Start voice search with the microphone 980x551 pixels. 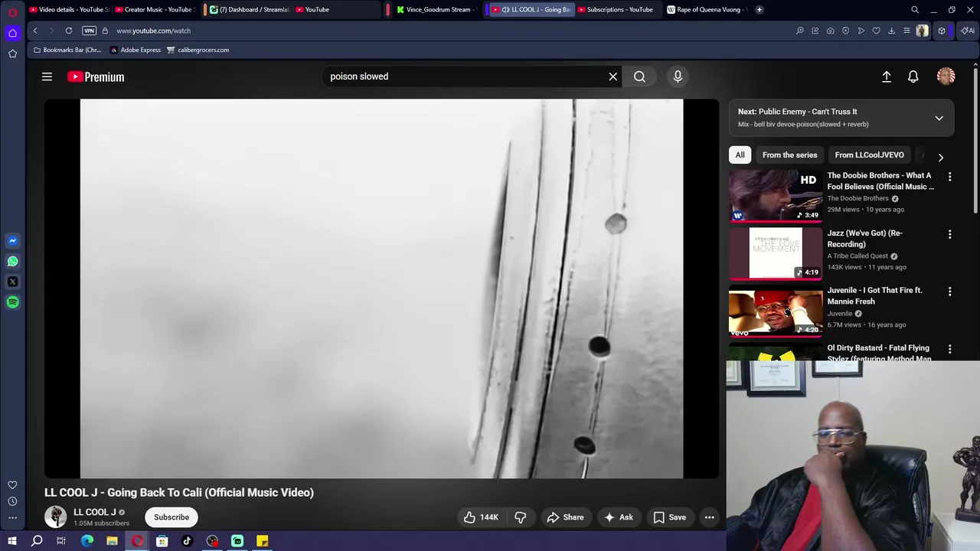(x=678, y=77)
